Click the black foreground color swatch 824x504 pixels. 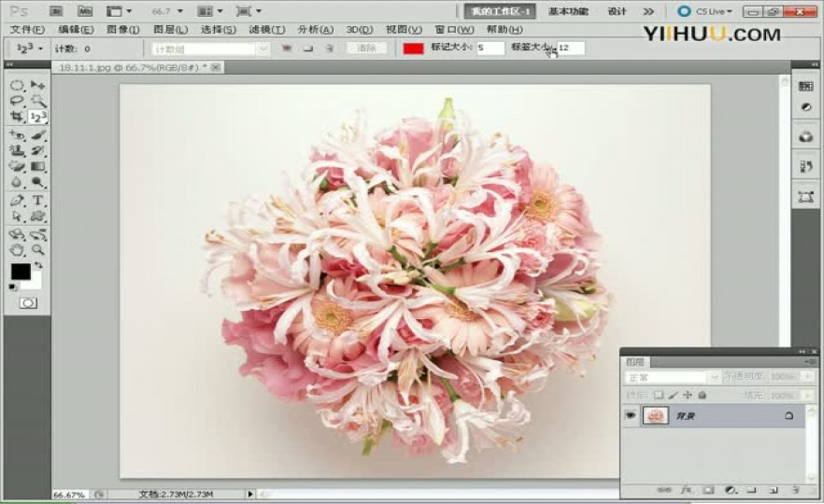point(21,272)
